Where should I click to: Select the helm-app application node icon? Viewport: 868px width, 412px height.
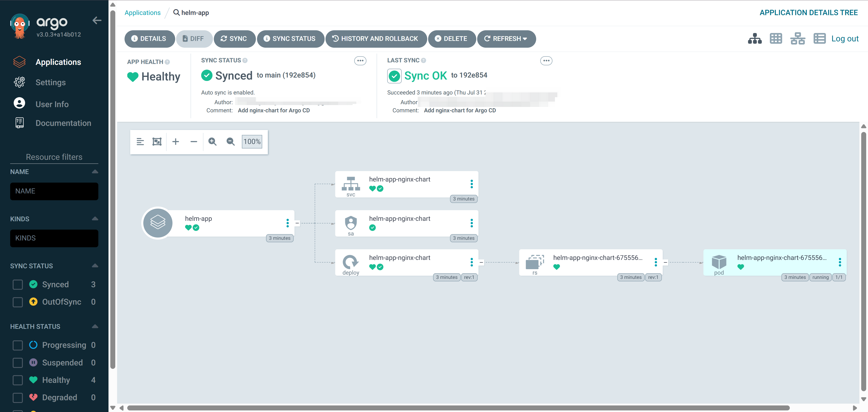pyautogui.click(x=158, y=223)
